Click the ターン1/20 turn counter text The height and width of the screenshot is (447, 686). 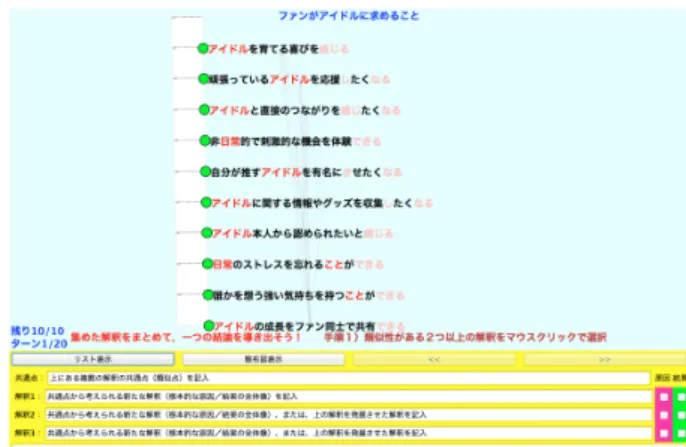[39, 344]
